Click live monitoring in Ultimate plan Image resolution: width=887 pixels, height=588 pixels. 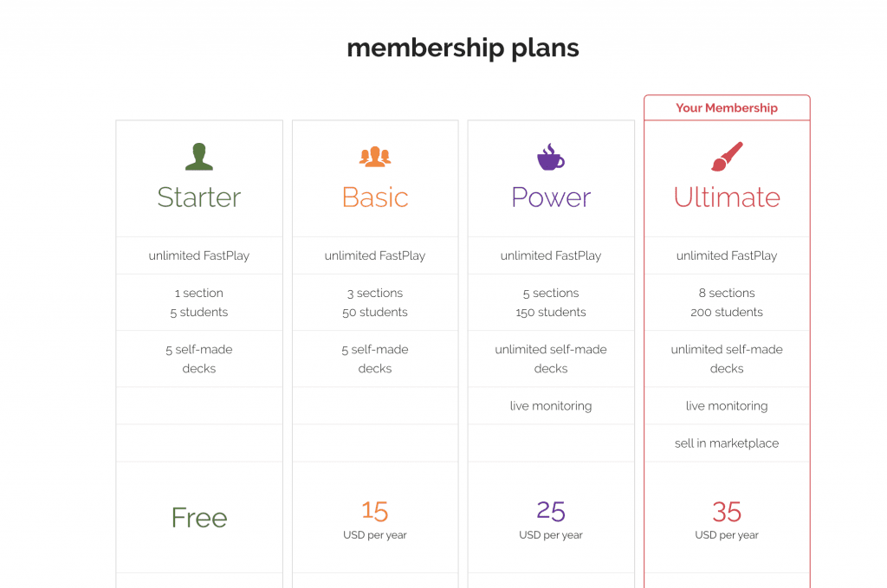pos(727,406)
